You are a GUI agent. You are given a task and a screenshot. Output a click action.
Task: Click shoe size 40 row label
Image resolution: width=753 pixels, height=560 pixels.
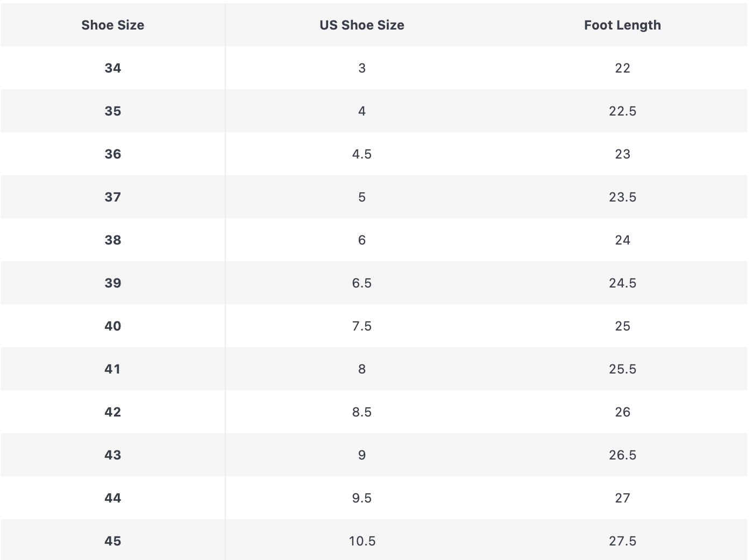[112, 326]
